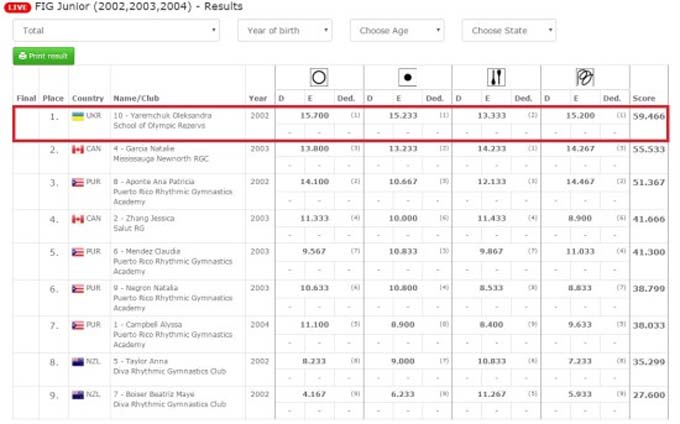Expand the Year of birth dropdown
The image size is (680, 424).
click(284, 31)
